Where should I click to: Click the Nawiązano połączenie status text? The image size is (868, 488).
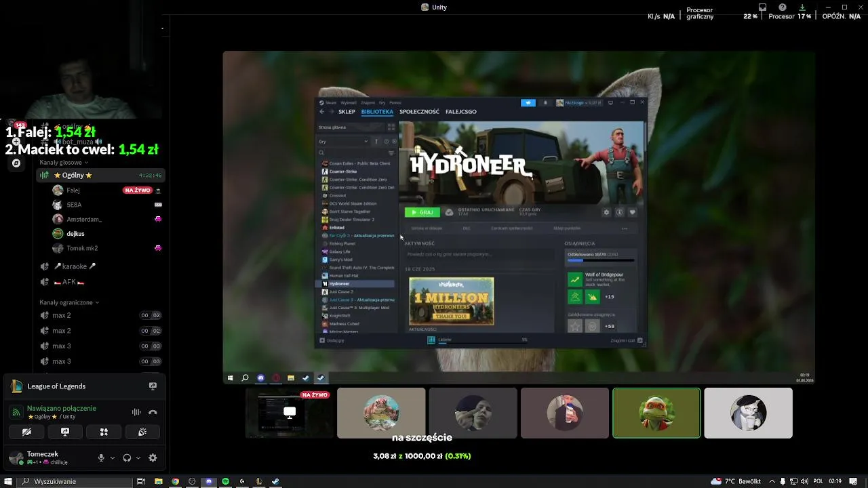62,409
